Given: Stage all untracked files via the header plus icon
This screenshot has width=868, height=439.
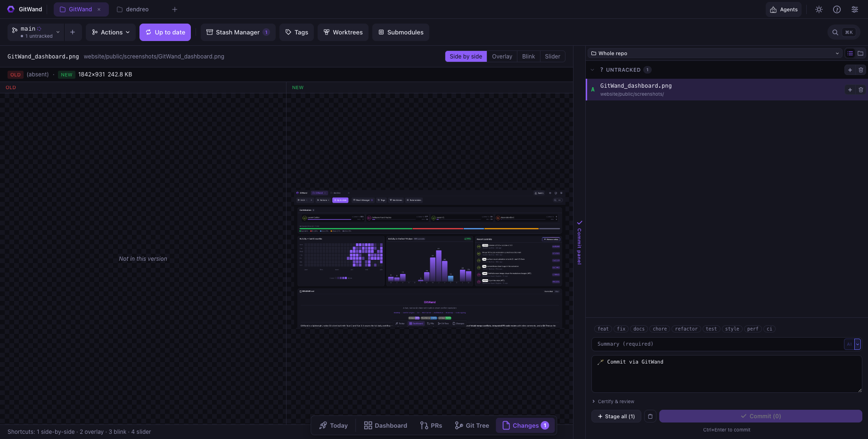Looking at the screenshot, I should [x=850, y=70].
